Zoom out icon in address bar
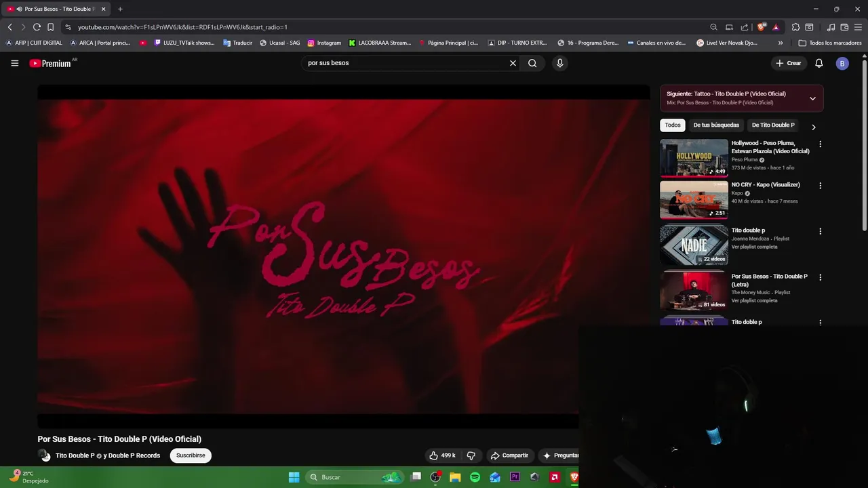 [x=713, y=27]
